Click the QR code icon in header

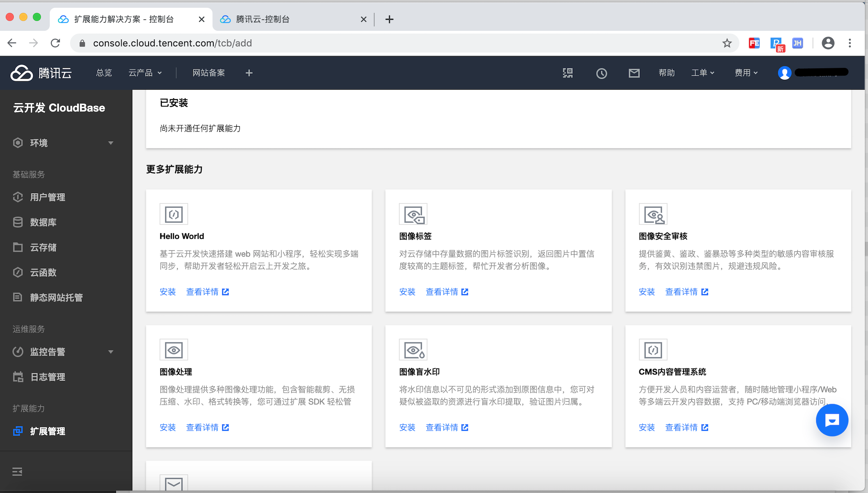(568, 73)
